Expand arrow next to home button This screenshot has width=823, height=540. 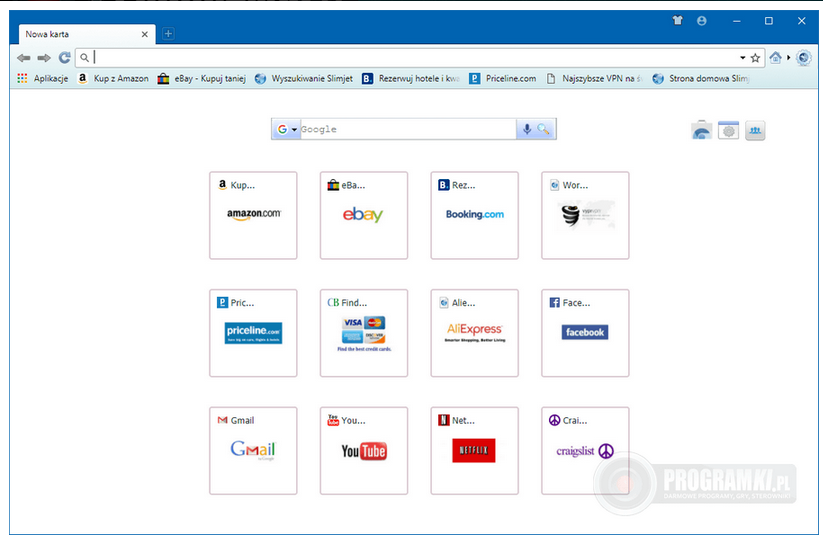(x=788, y=58)
